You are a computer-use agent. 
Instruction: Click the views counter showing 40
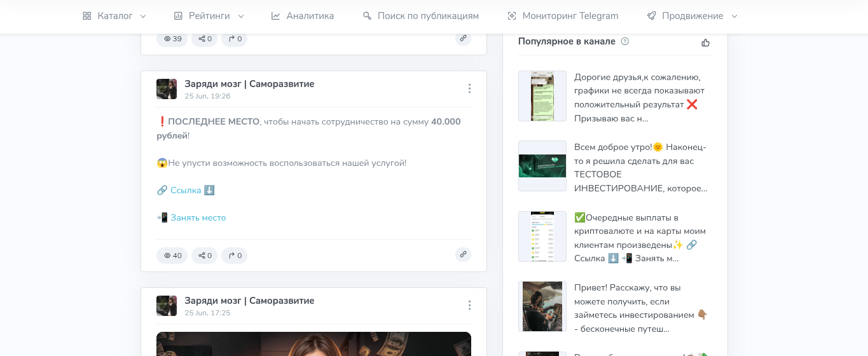pos(172,256)
